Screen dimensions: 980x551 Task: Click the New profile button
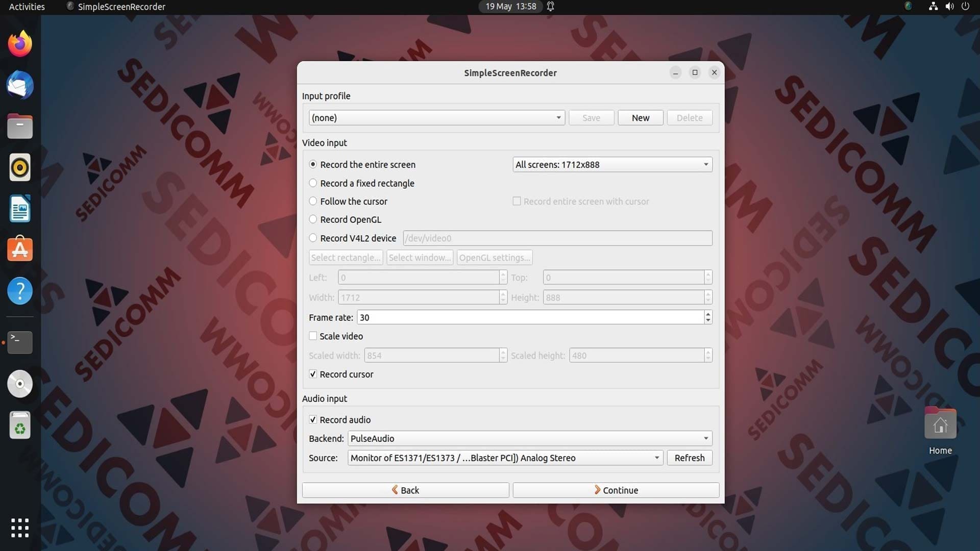[641, 118]
